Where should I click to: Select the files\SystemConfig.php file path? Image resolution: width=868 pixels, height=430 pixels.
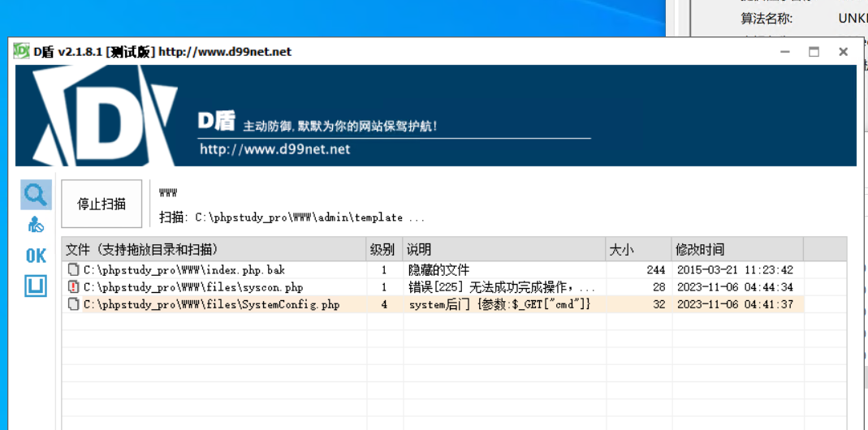(211, 304)
